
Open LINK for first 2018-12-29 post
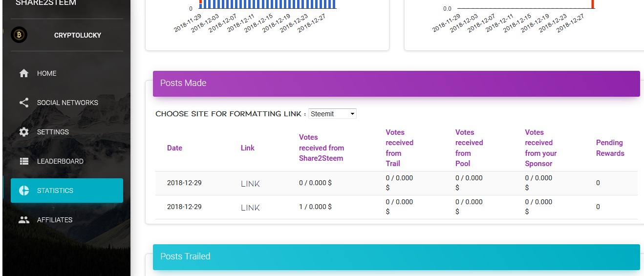click(x=250, y=184)
